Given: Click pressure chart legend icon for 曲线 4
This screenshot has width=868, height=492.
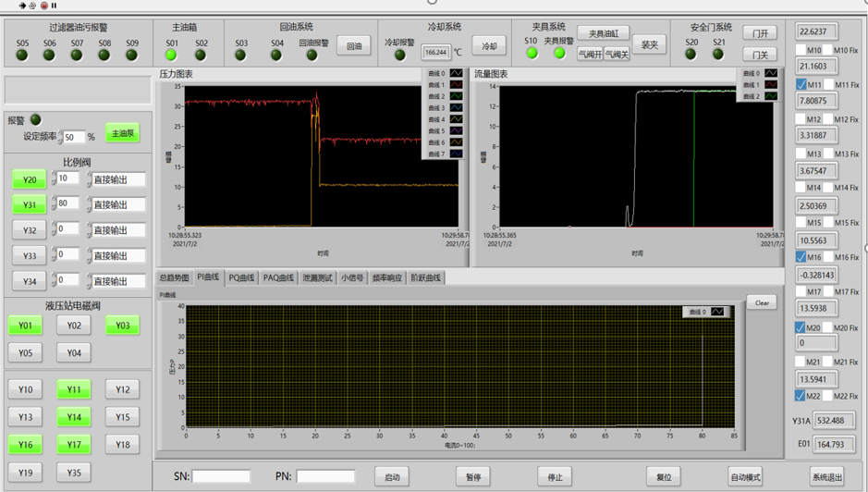Looking at the screenshot, I should point(456,119).
